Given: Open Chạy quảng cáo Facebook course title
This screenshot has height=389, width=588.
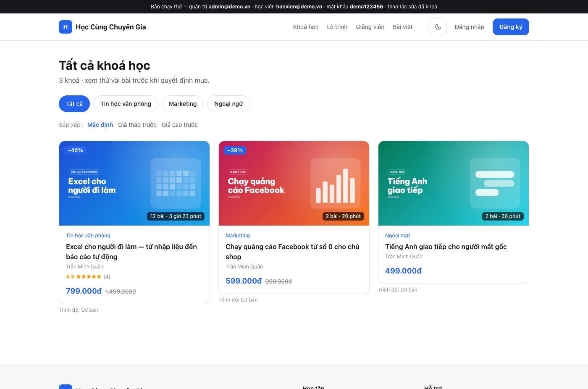Looking at the screenshot, I should click(x=292, y=252).
